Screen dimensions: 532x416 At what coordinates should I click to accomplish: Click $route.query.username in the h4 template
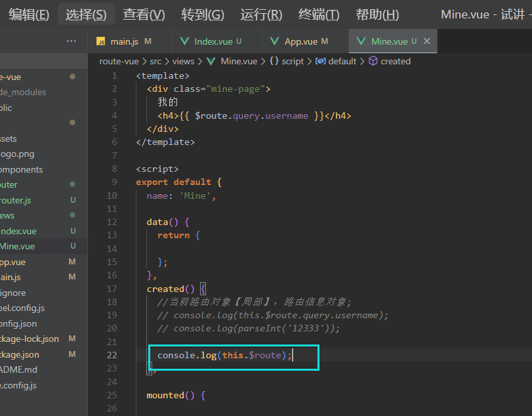tap(251, 116)
